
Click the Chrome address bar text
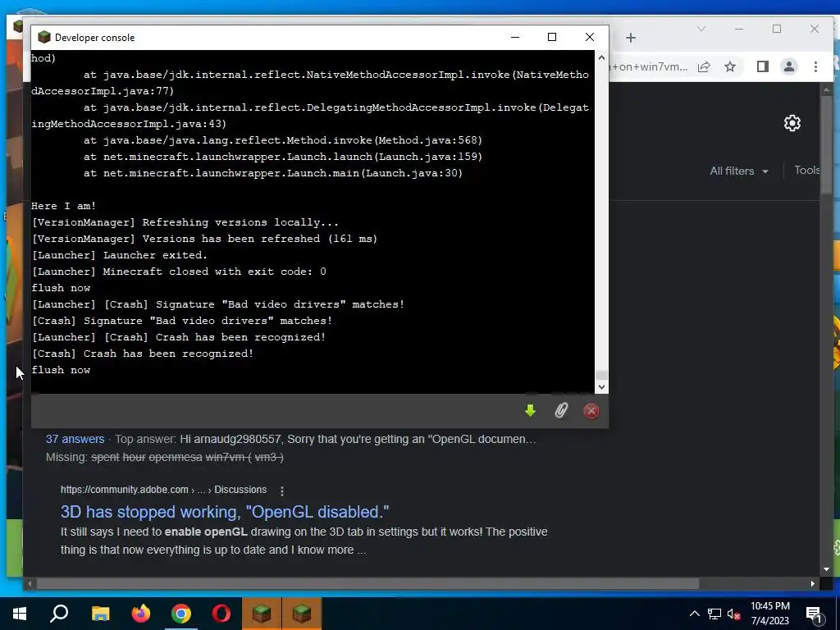650,67
